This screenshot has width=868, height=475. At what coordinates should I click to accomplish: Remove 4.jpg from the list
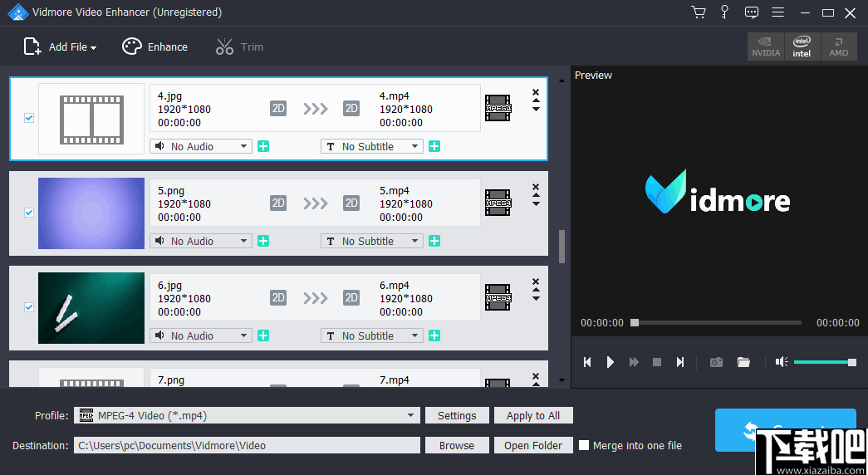pos(535,92)
